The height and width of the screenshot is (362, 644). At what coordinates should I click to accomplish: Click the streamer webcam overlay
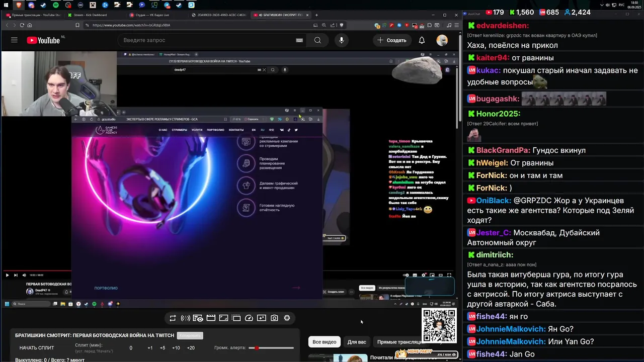[59, 83]
